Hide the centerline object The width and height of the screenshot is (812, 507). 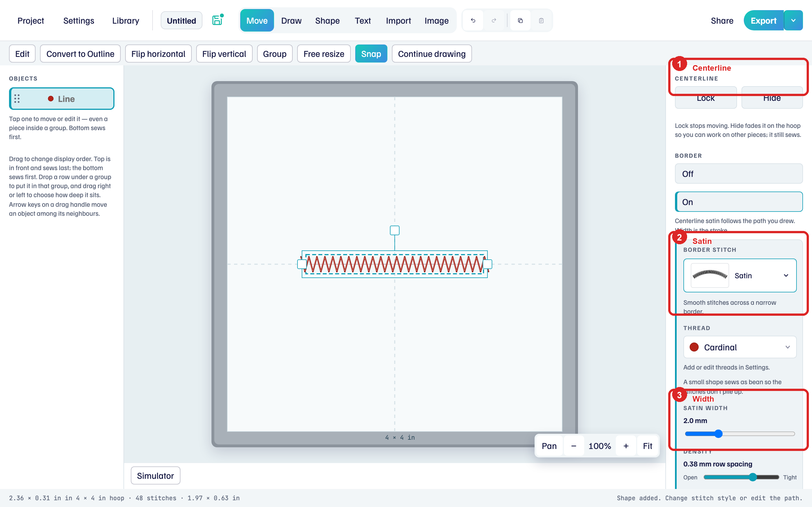pos(772,98)
